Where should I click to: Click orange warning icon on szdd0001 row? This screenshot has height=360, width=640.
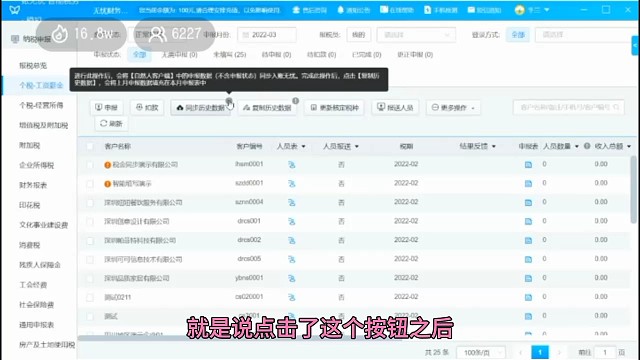click(x=107, y=184)
